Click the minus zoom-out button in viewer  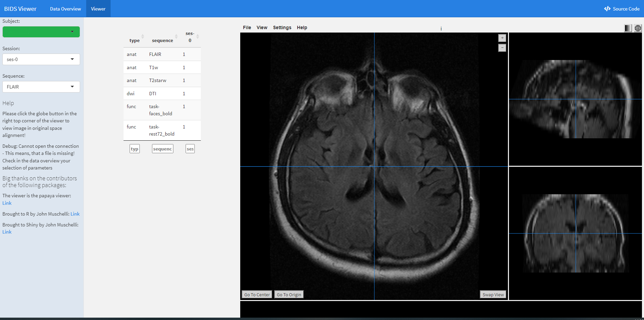[x=502, y=48]
